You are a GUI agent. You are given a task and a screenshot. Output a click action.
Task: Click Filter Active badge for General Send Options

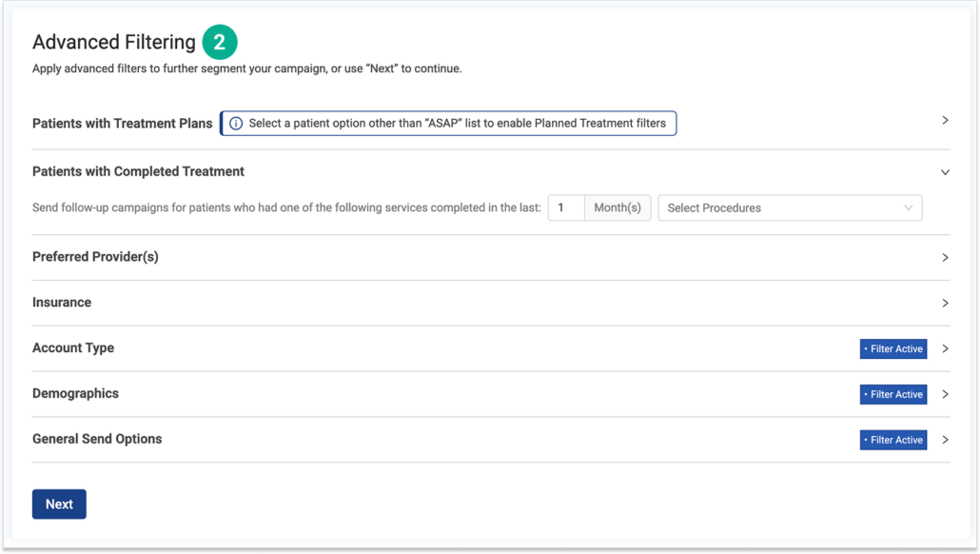(x=892, y=440)
